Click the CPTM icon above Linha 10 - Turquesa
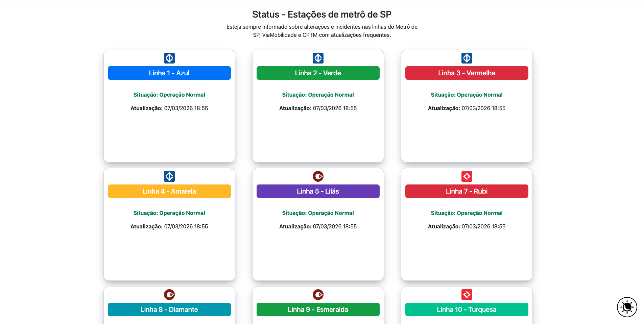This screenshot has height=324, width=644. (x=467, y=294)
